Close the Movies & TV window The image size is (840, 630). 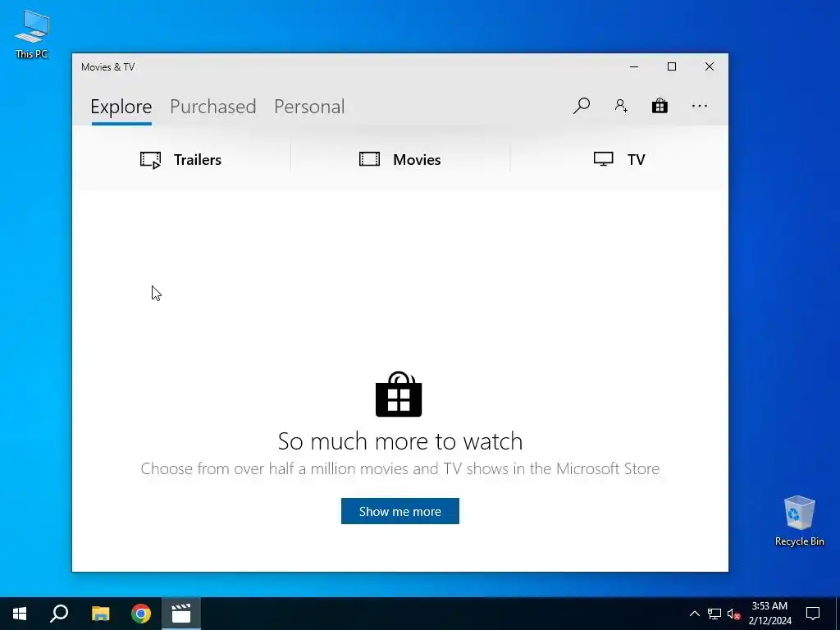click(x=710, y=66)
